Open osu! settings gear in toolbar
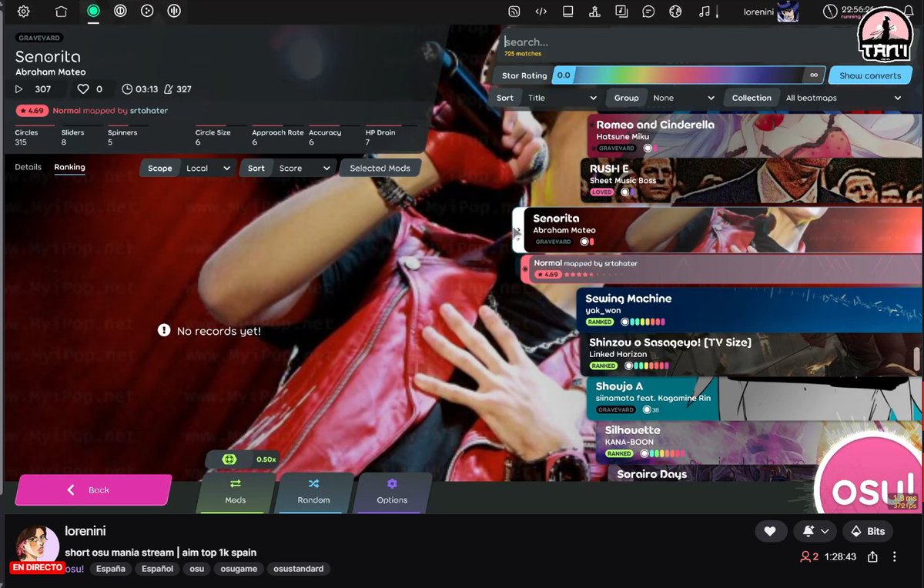This screenshot has width=924, height=588. [24, 12]
